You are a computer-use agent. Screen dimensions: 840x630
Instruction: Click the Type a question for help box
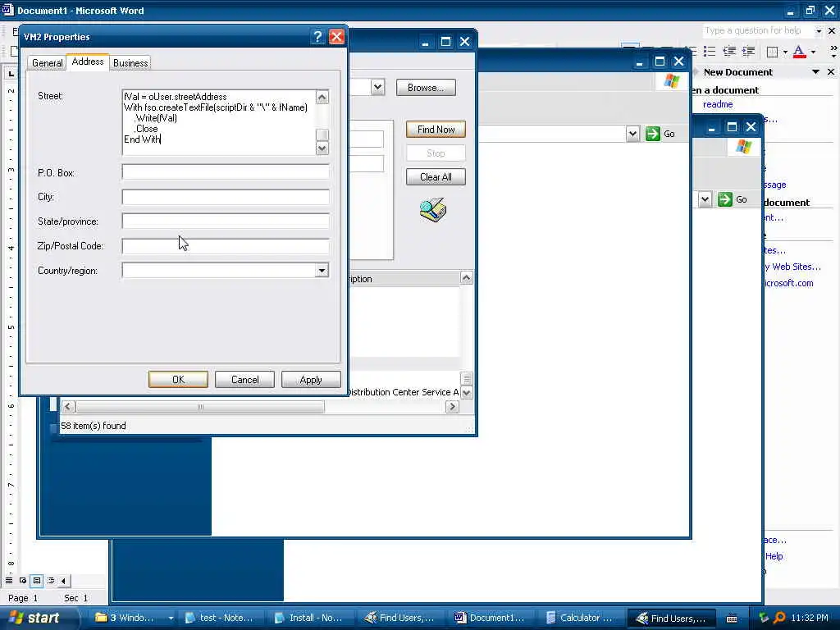point(757,30)
